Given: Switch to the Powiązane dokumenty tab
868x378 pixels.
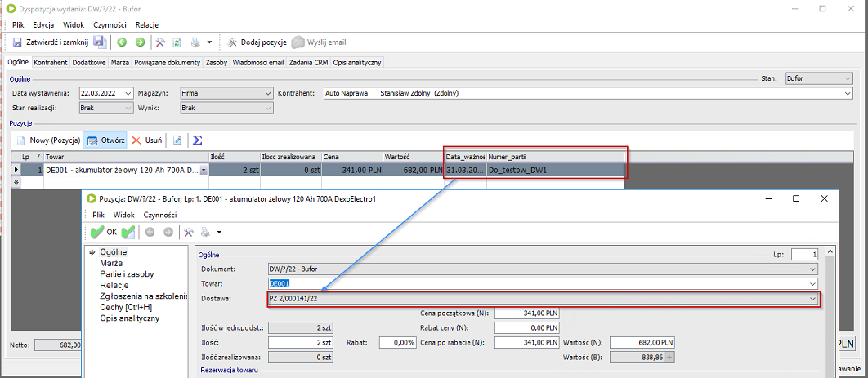Looking at the screenshot, I should (x=168, y=62).
